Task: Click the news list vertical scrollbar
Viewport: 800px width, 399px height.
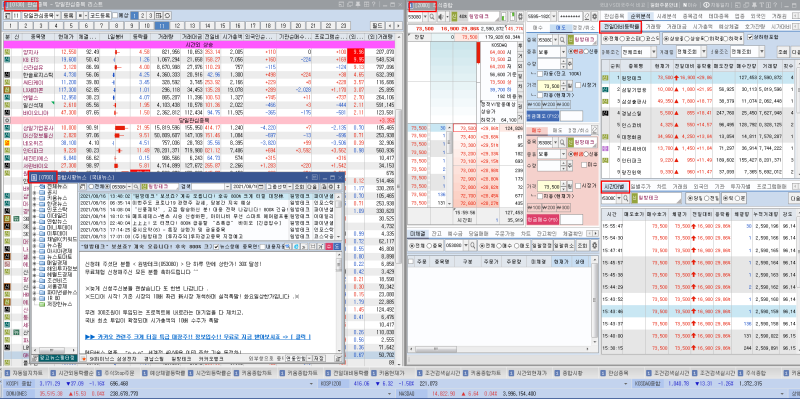Action: click(339, 217)
